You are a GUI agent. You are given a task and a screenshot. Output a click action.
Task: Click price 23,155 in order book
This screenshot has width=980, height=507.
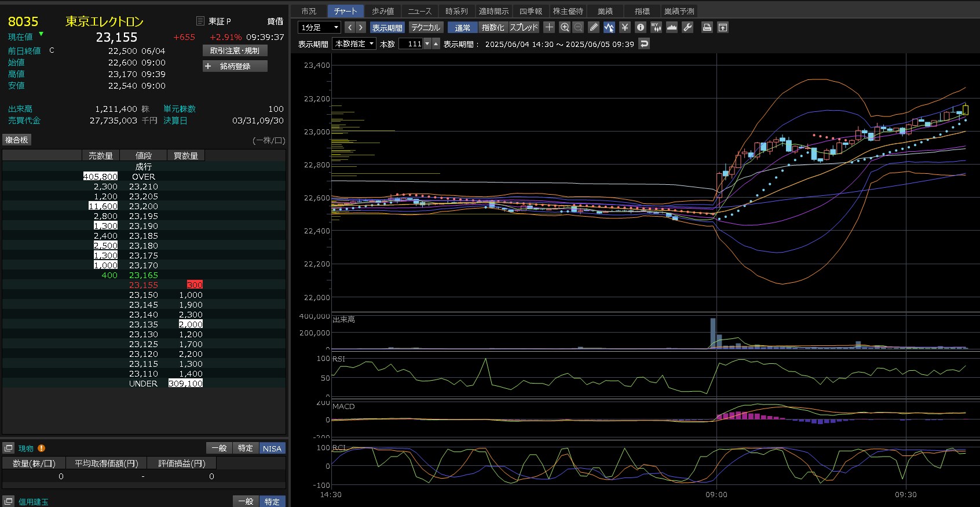(144, 285)
